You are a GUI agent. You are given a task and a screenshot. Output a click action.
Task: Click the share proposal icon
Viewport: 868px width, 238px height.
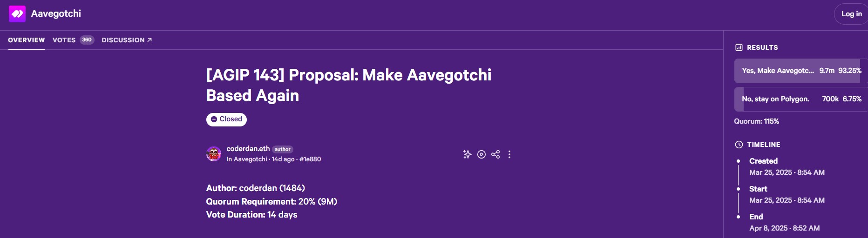pos(495,154)
